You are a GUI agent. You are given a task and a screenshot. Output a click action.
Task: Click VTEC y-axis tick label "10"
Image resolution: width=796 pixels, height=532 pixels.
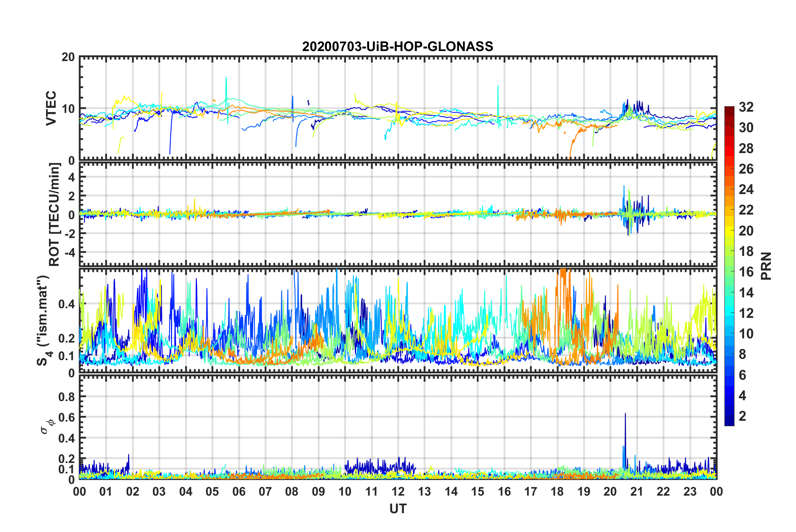pos(68,109)
